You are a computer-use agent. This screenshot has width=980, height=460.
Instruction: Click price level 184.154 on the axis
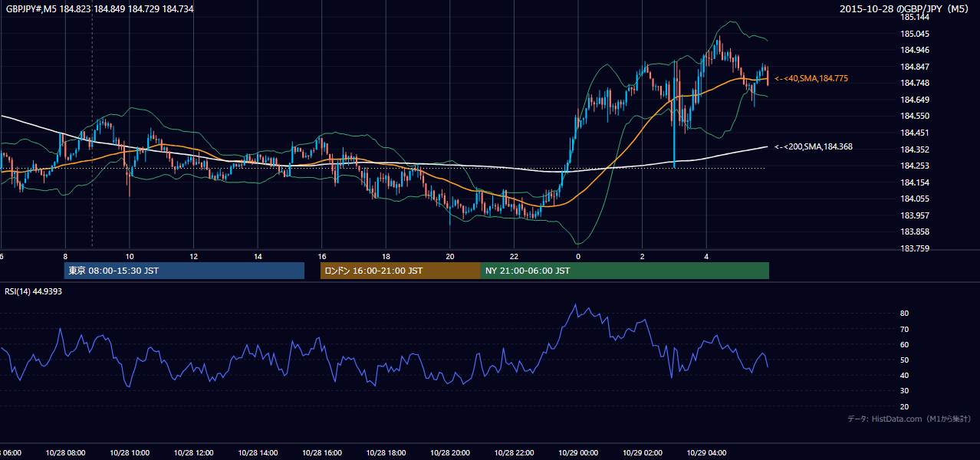915,182
